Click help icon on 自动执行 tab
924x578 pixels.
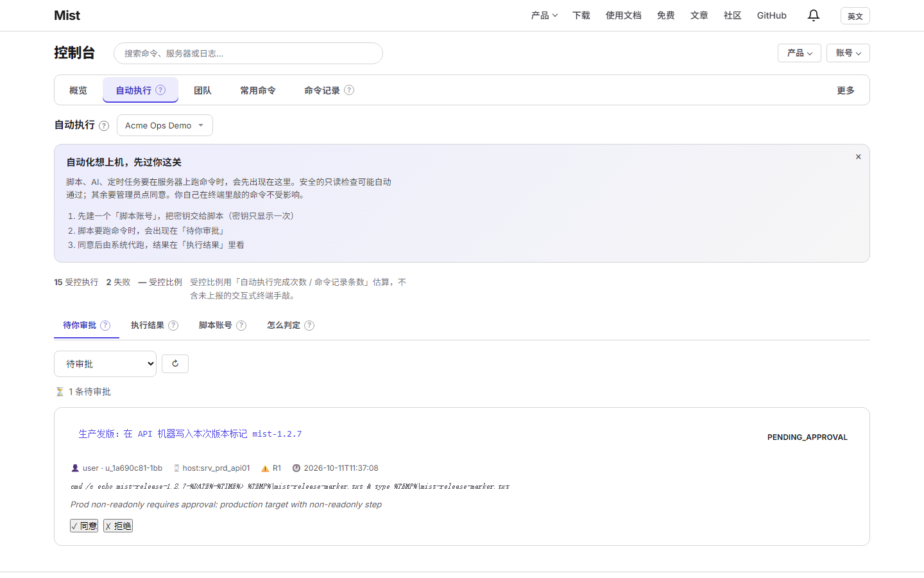tap(160, 90)
